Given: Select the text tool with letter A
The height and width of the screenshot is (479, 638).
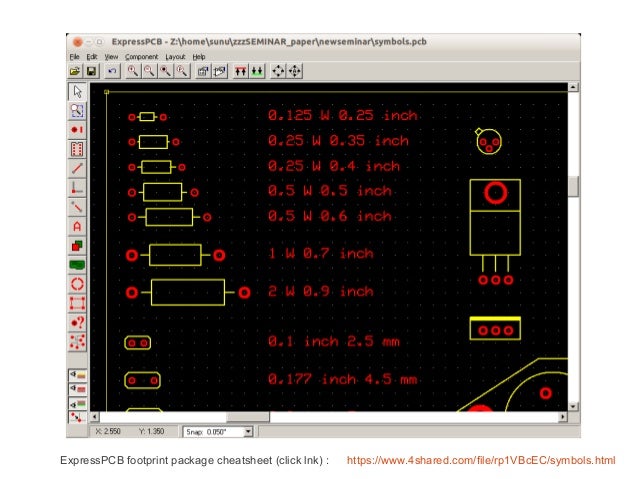Looking at the screenshot, I should pos(77,226).
